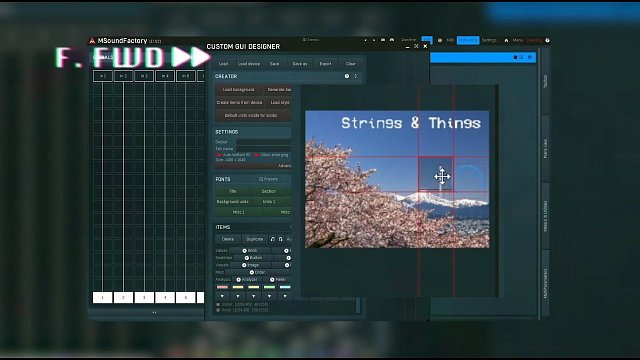The width and height of the screenshot is (640, 360).
Task: Add a Button item in Switches row
Action: pos(247,258)
